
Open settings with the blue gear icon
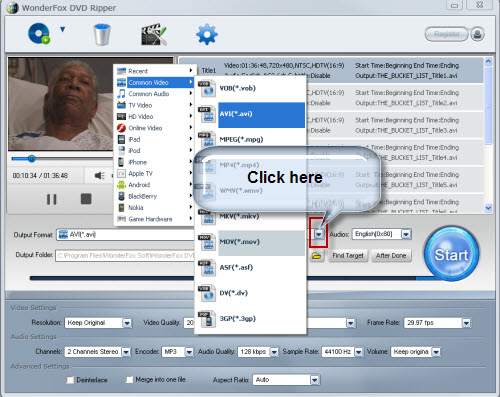(x=207, y=34)
